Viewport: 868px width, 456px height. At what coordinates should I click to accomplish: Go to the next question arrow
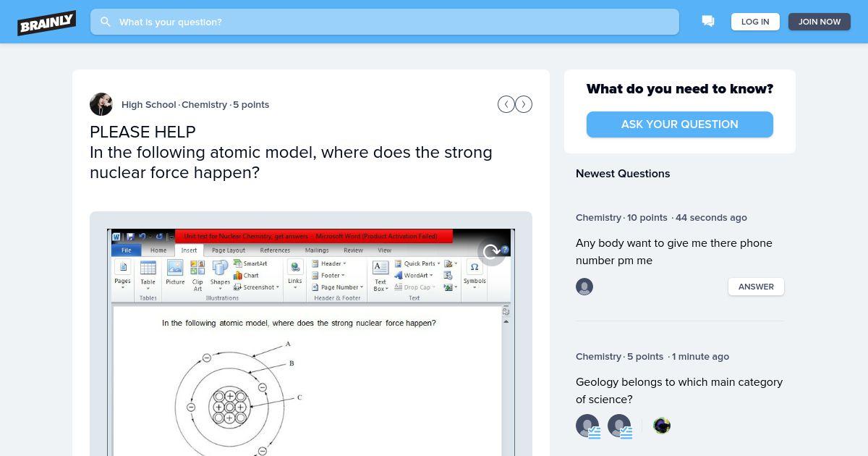point(524,104)
